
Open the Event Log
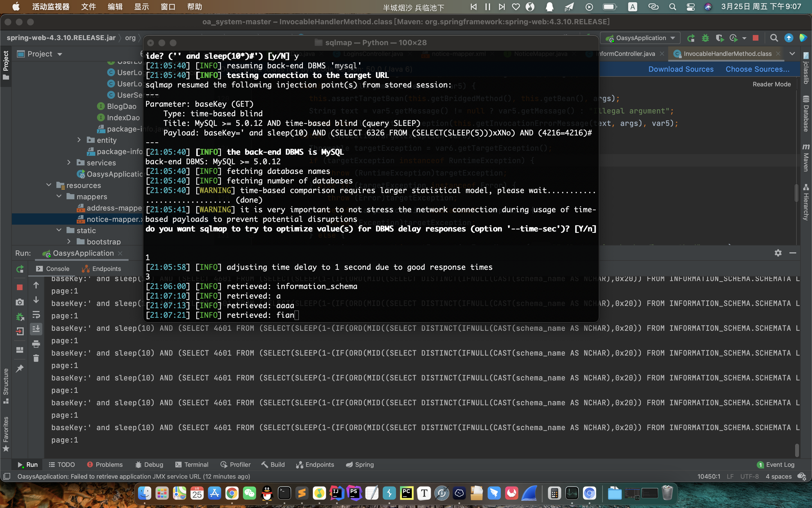coord(775,465)
